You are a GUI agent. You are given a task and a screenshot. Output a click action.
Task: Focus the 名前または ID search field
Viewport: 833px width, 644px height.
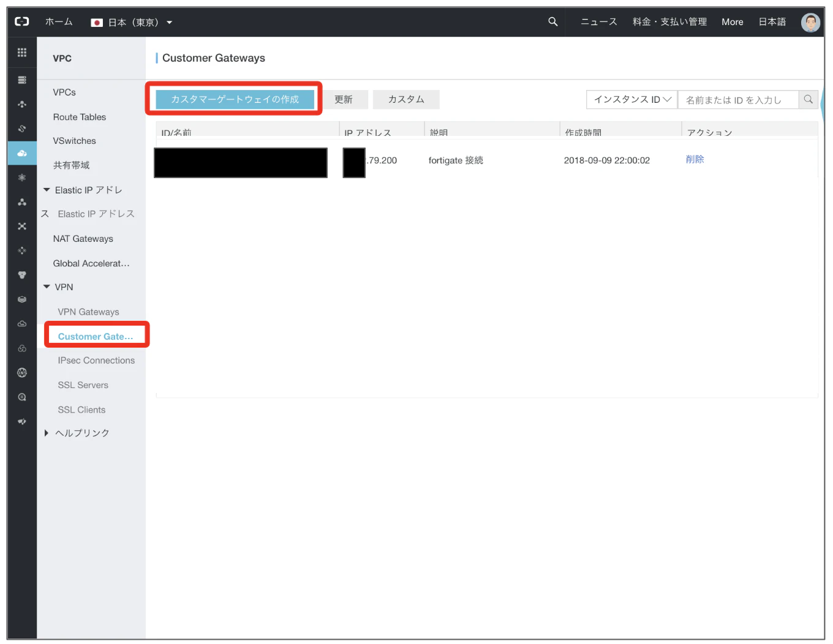[738, 99]
